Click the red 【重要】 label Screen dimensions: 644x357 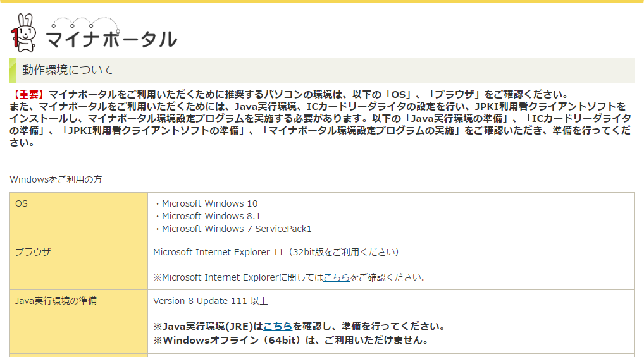tap(29, 94)
